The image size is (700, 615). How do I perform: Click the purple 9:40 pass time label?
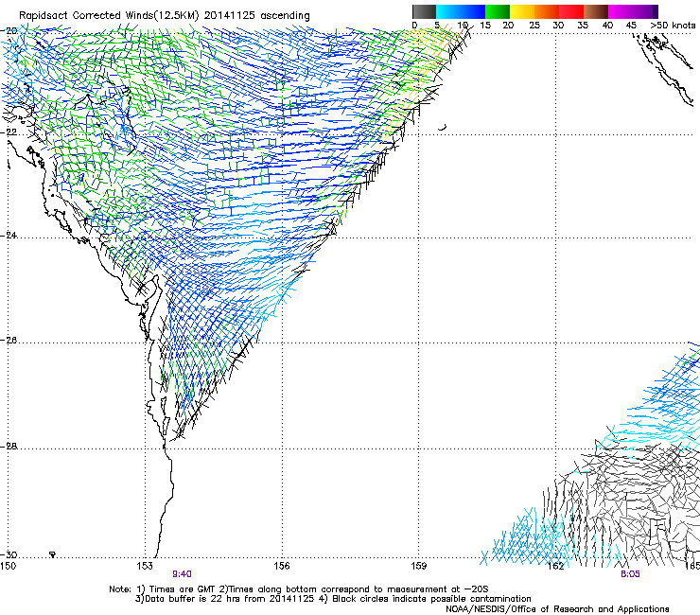[183, 574]
